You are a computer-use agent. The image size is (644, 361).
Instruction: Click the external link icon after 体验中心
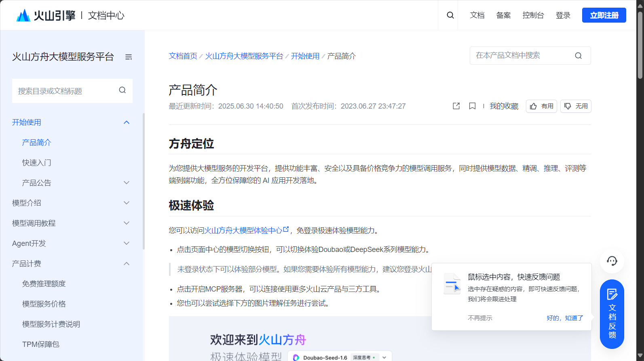point(286,229)
